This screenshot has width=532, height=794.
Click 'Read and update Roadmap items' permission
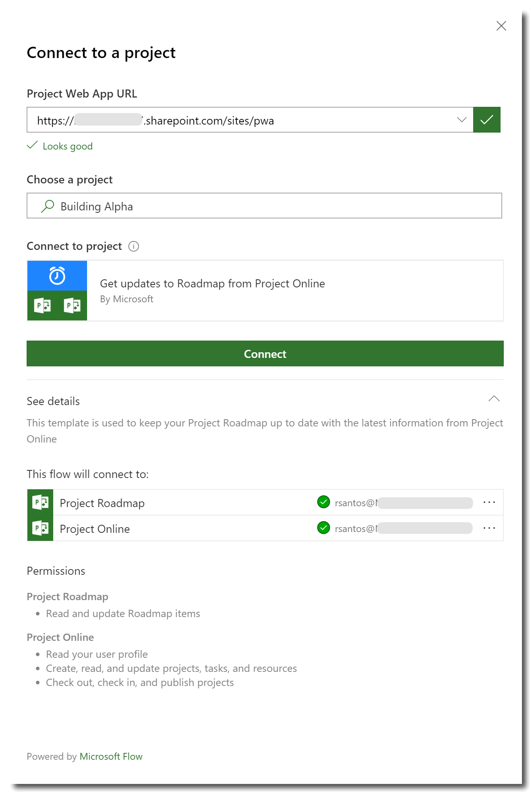pos(123,613)
